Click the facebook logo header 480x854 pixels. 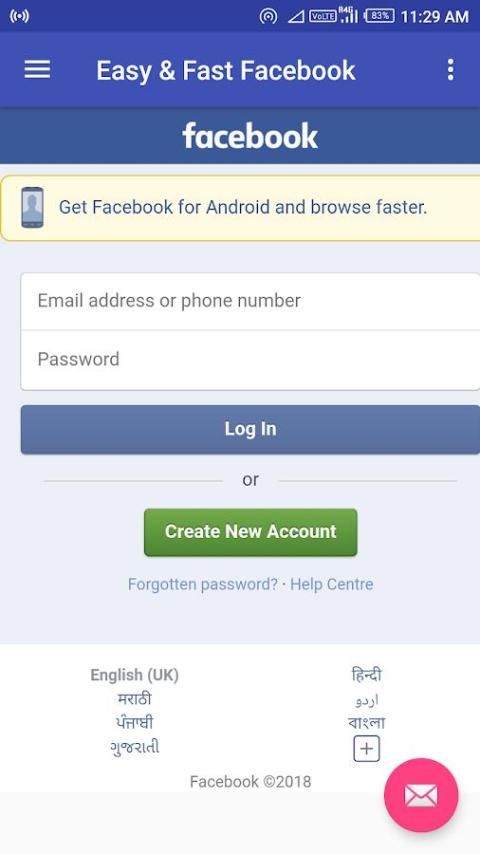pos(250,136)
